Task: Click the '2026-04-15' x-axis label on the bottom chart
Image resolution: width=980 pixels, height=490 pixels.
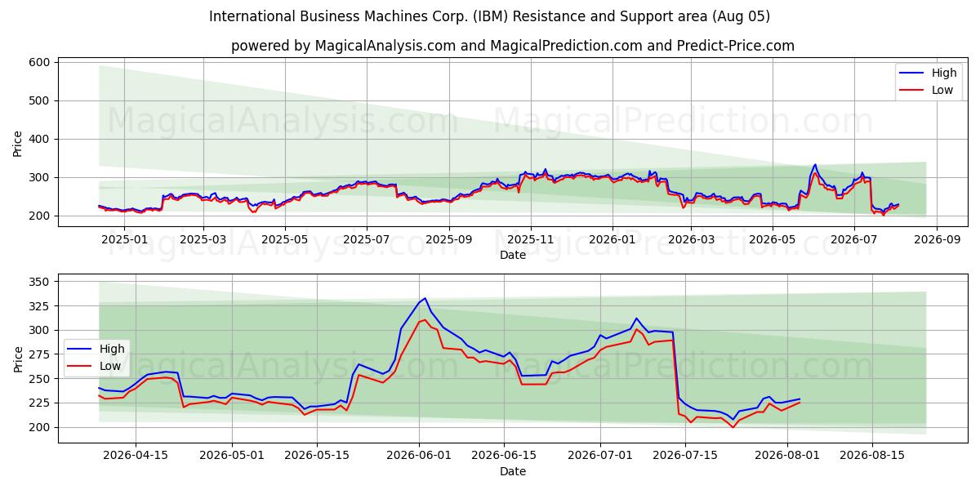Action: point(136,456)
